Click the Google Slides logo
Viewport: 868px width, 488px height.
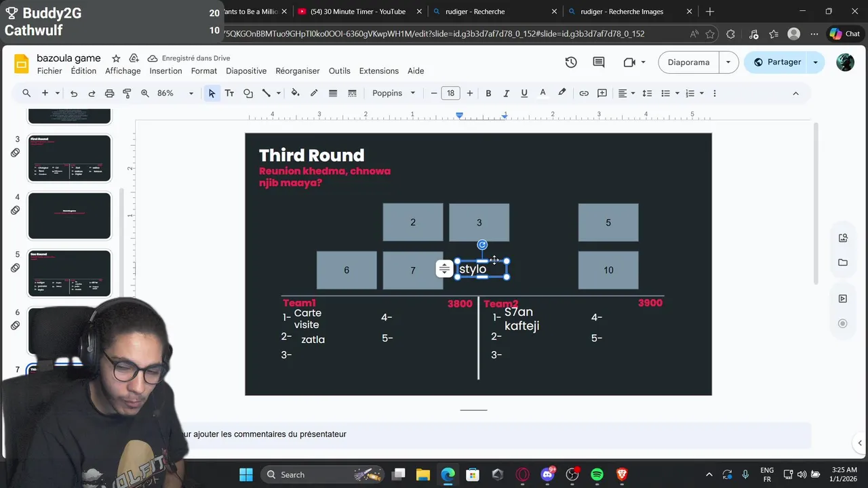[x=22, y=64]
